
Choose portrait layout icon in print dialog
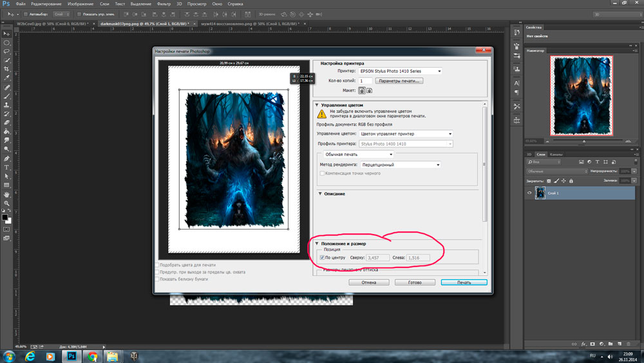[x=362, y=90]
